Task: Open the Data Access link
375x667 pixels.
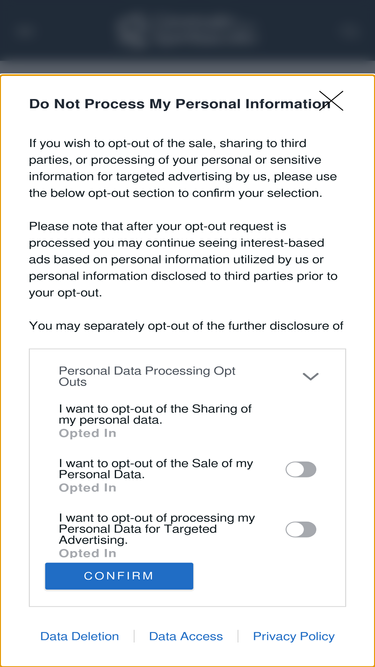Action: coord(186,636)
